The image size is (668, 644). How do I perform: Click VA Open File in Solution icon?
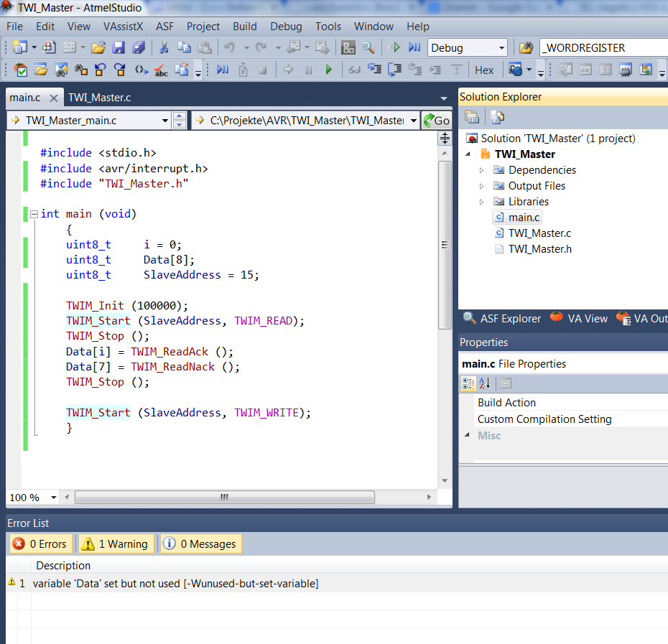click(x=42, y=70)
